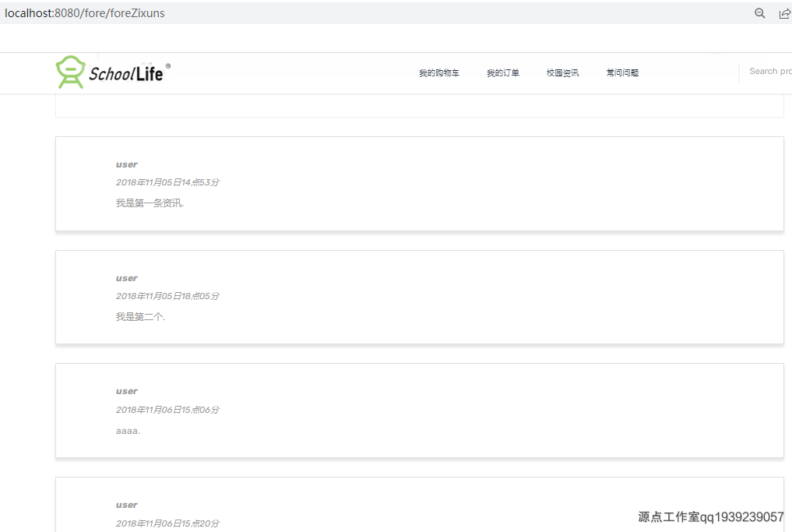Click the Search products input field

[x=769, y=71]
